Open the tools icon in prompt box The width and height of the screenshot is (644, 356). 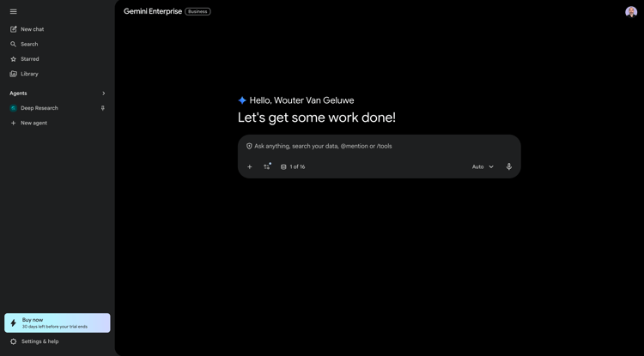pos(267,166)
